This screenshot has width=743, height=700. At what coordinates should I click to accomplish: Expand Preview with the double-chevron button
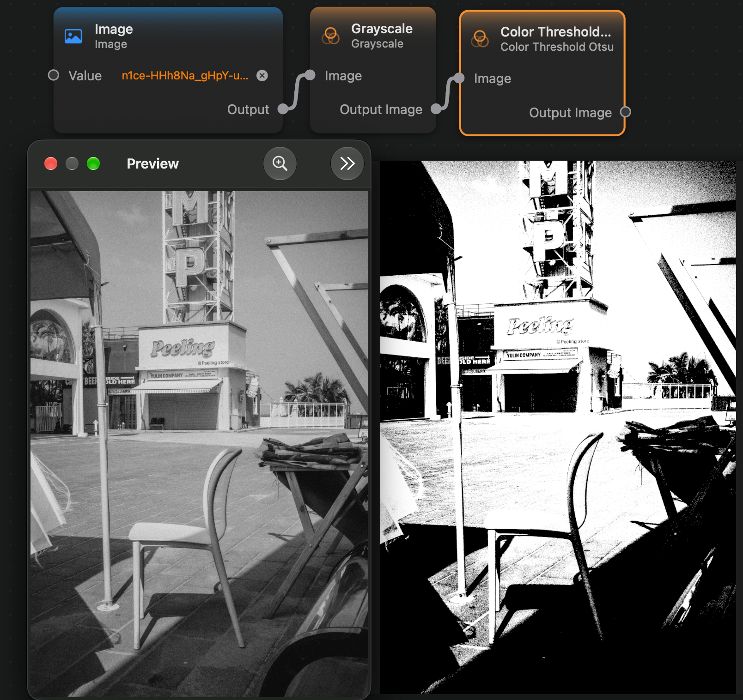pyautogui.click(x=347, y=163)
